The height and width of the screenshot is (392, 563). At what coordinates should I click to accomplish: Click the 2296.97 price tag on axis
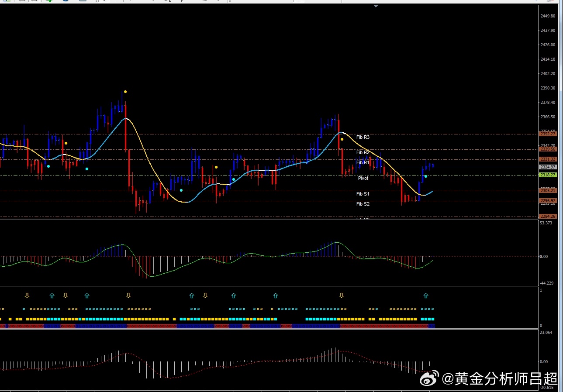pyautogui.click(x=548, y=201)
